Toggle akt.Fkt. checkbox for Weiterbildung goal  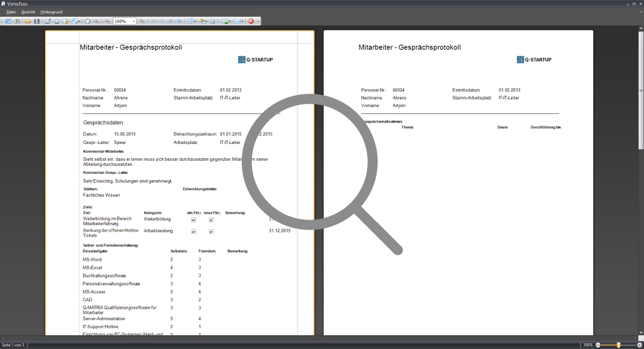coord(193,220)
